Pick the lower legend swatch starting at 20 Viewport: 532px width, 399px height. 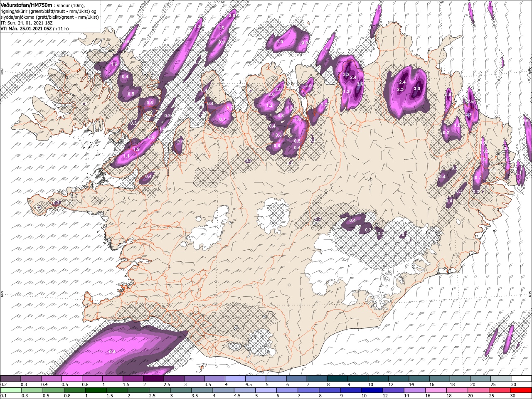(478, 390)
